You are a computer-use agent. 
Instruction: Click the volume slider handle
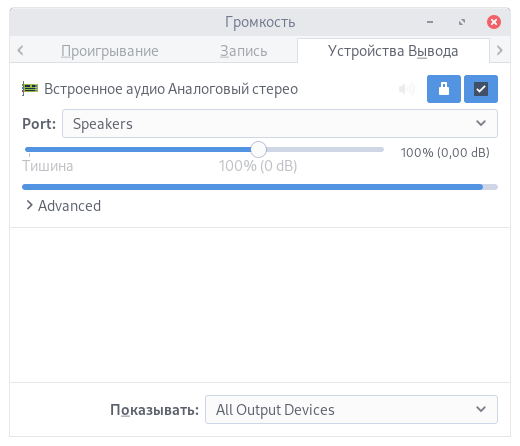[258, 149]
